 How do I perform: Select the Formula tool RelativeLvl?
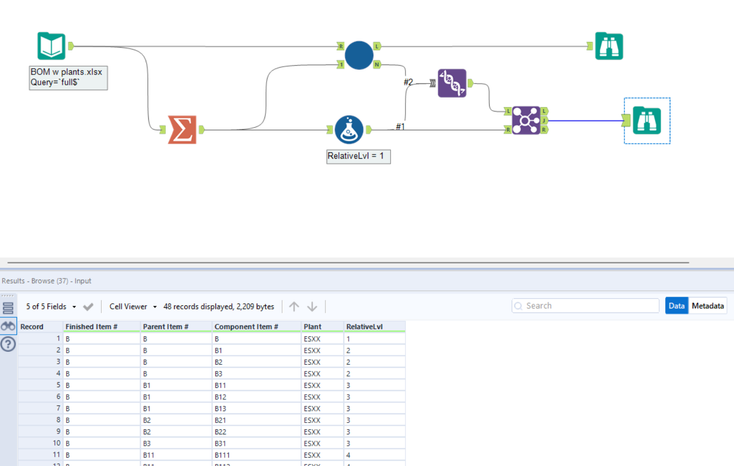coord(349,130)
